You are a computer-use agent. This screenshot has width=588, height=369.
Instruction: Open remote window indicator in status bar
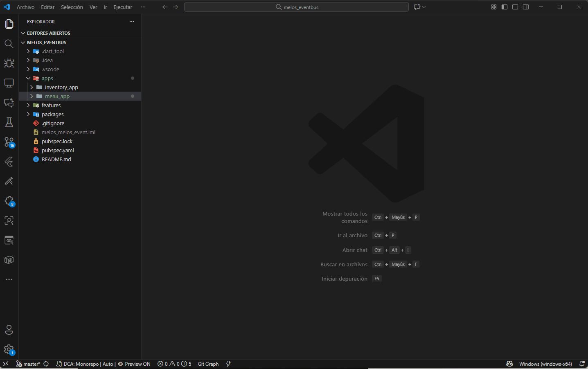[x=6, y=364]
